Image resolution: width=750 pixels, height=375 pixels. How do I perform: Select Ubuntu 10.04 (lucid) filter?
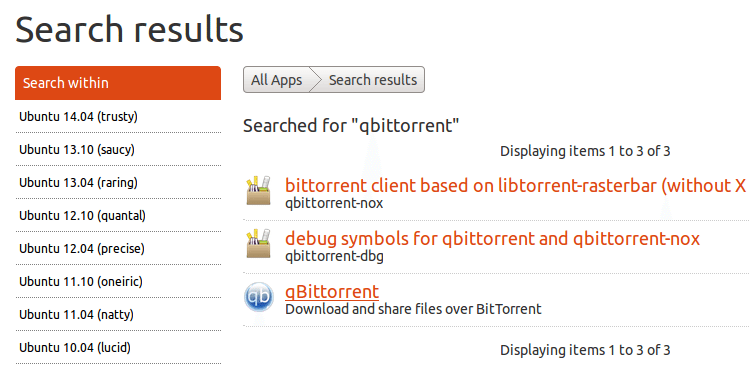(x=118, y=347)
